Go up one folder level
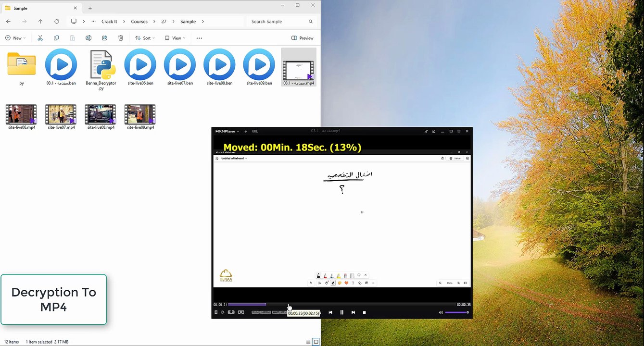Viewport: 644px width, 346px height. 40,22
